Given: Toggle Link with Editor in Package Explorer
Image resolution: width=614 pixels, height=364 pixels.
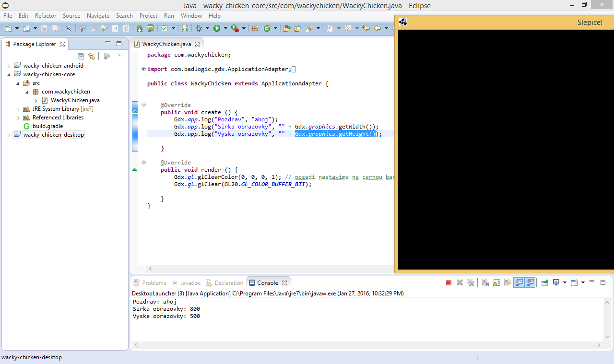Looking at the screenshot, I should point(91,56).
